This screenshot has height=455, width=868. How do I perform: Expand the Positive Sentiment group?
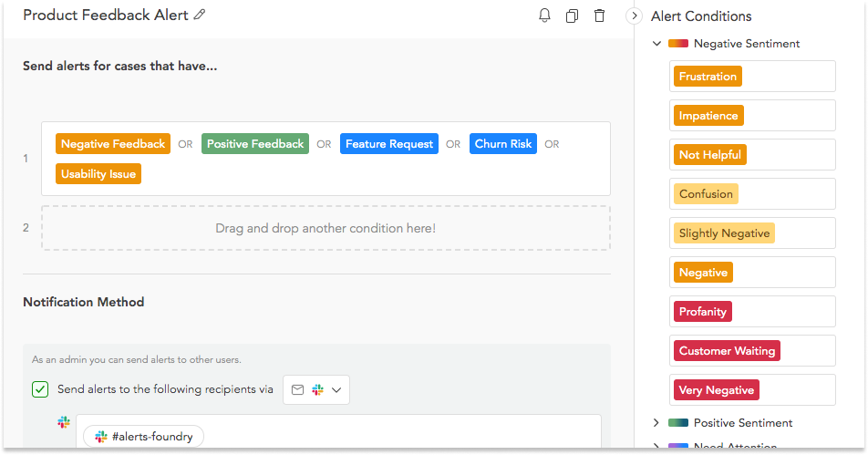click(x=656, y=423)
